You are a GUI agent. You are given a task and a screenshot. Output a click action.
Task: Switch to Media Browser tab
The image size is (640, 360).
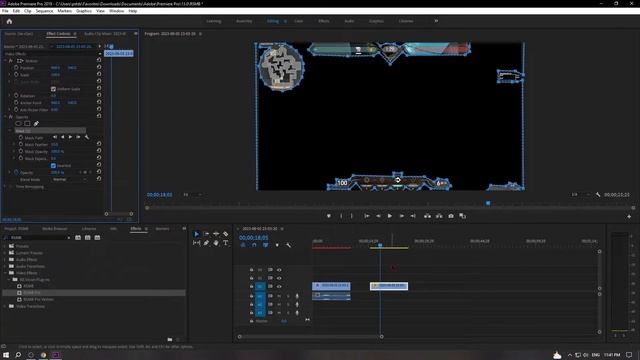[x=55, y=229]
